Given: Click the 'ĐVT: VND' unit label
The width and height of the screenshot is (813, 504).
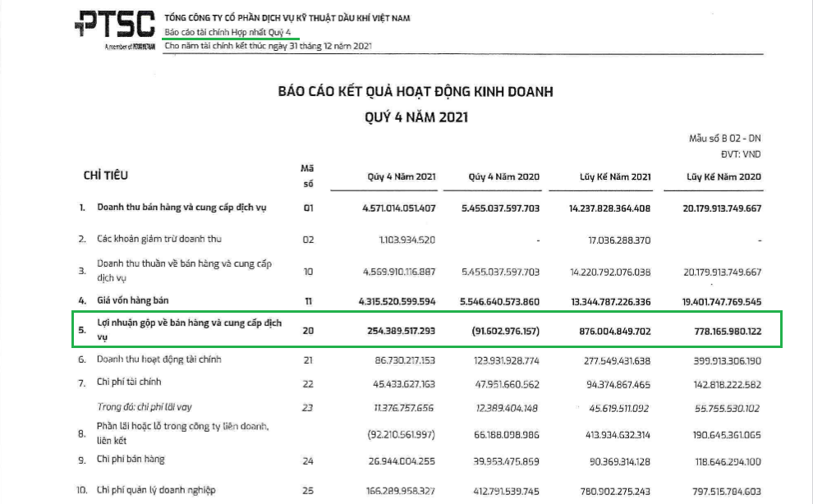Looking at the screenshot, I should [x=741, y=154].
